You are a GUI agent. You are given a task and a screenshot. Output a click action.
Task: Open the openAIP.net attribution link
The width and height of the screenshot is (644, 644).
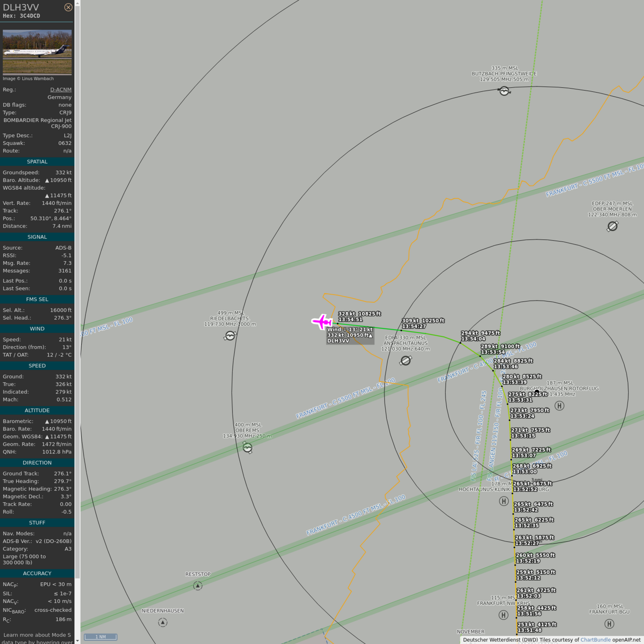point(626,640)
